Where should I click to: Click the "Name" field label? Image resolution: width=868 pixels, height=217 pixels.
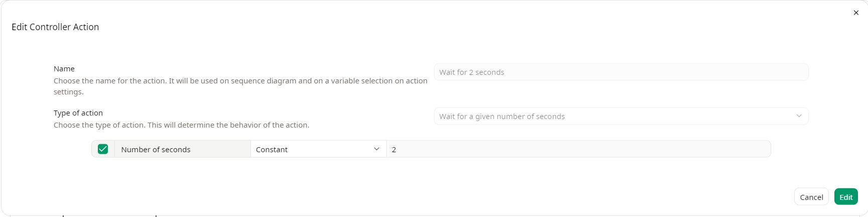pyautogui.click(x=64, y=69)
